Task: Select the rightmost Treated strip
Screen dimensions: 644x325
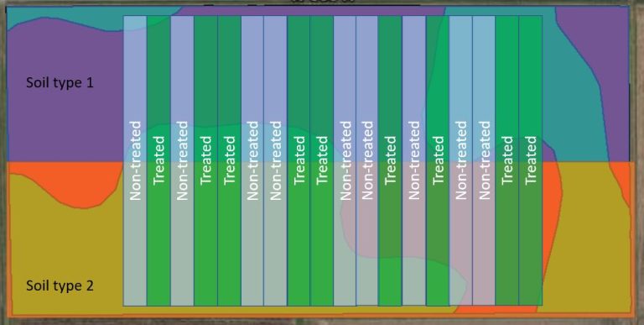Action: coord(531,161)
